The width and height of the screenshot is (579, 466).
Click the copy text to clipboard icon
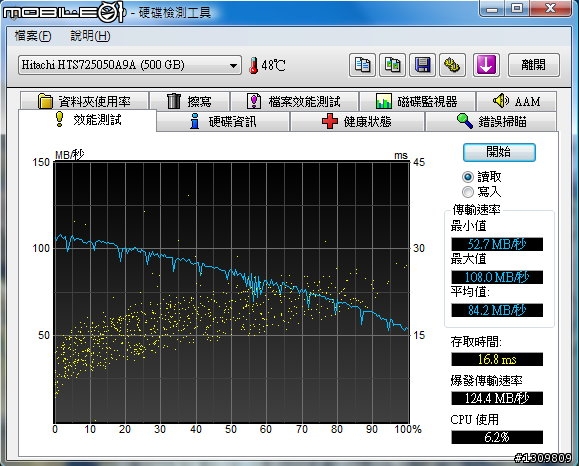coord(362,65)
